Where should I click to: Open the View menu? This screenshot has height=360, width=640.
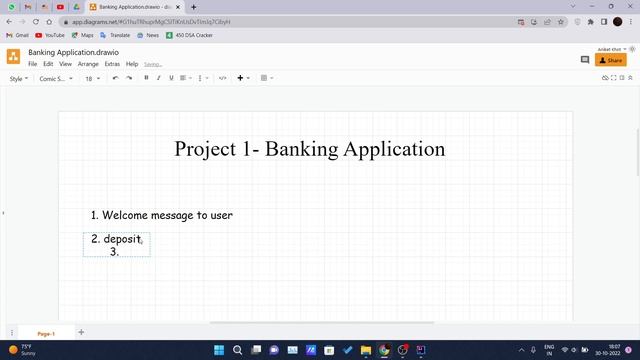pos(65,64)
